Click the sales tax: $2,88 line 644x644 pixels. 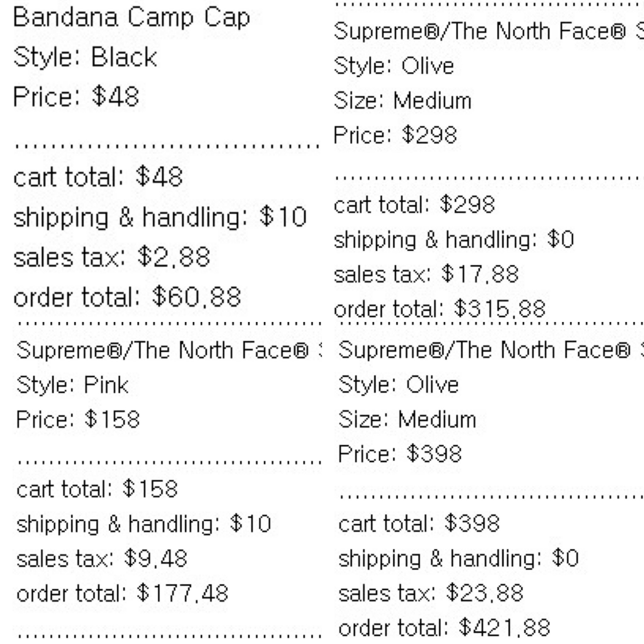(112, 257)
